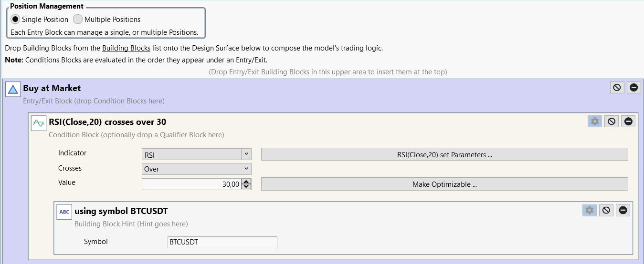Select the Single Position radio button
644x264 pixels.
pyautogui.click(x=15, y=20)
